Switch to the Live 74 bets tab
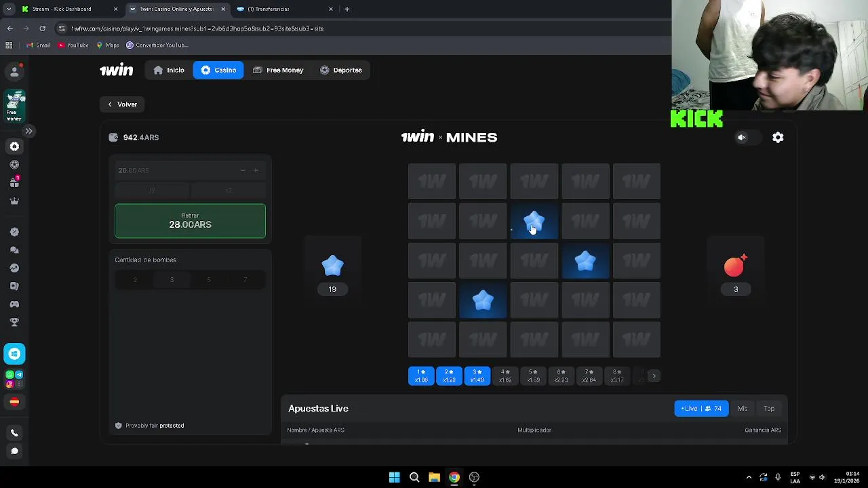The width and height of the screenshot is (868, 488). point(701,409)
